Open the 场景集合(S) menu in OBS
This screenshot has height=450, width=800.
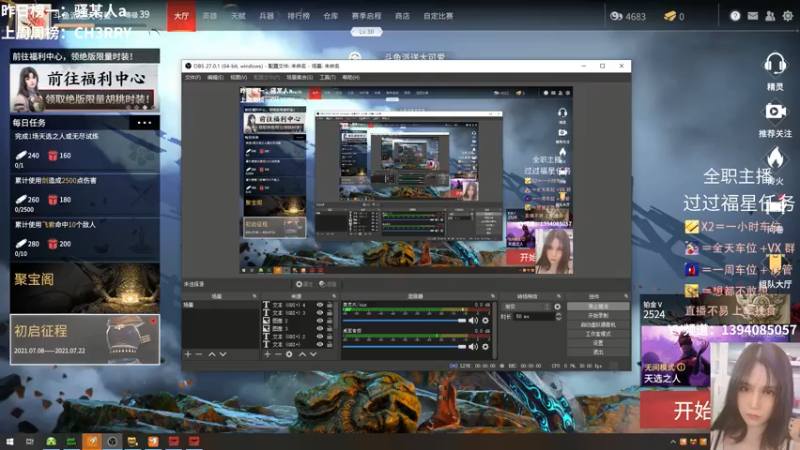(x=299, y=78)
